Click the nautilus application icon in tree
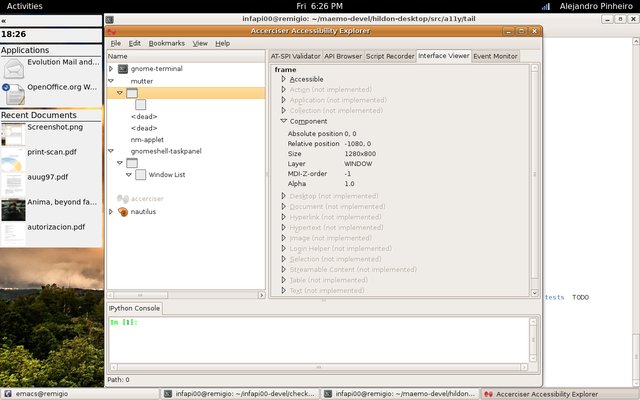Viewport: 640px width, 400px height. pyautogui.click(x=123, y=212)
